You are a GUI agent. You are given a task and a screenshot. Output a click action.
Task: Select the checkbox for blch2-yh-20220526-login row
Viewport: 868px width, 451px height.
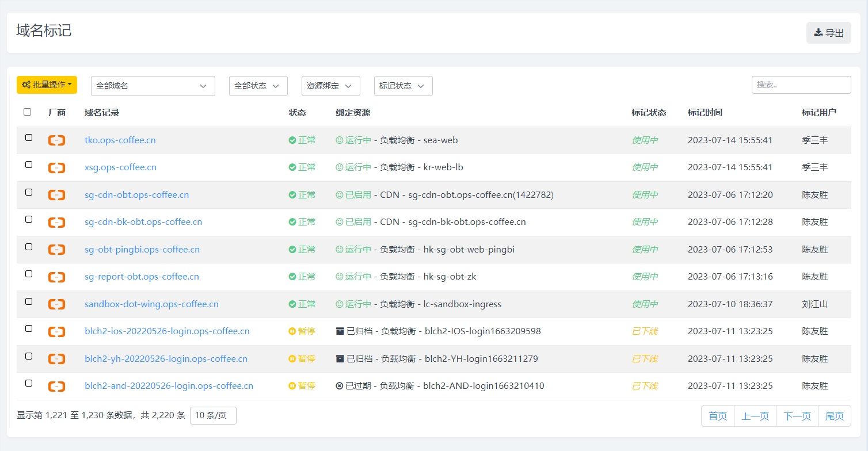coord(29,356)
